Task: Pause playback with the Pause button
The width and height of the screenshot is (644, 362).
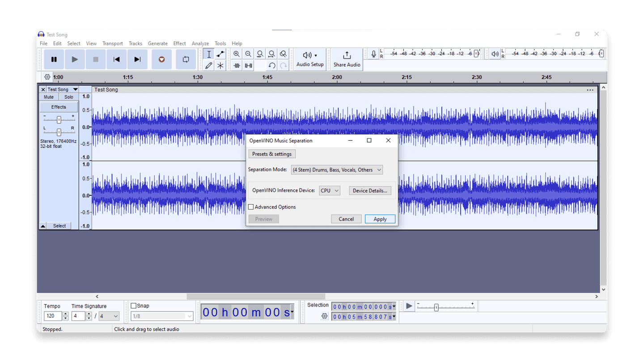Action: [x=54, y=59]
